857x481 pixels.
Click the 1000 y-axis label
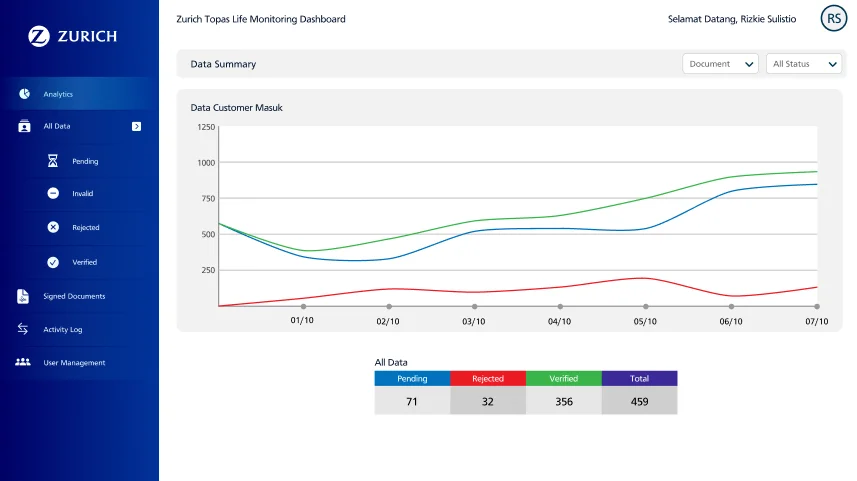coord(206,163)
